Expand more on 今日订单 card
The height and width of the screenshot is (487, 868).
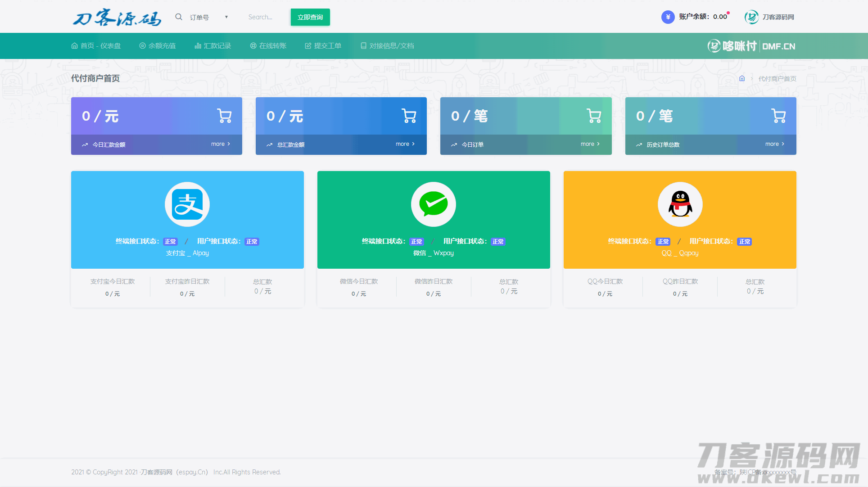tap(590, 144)
